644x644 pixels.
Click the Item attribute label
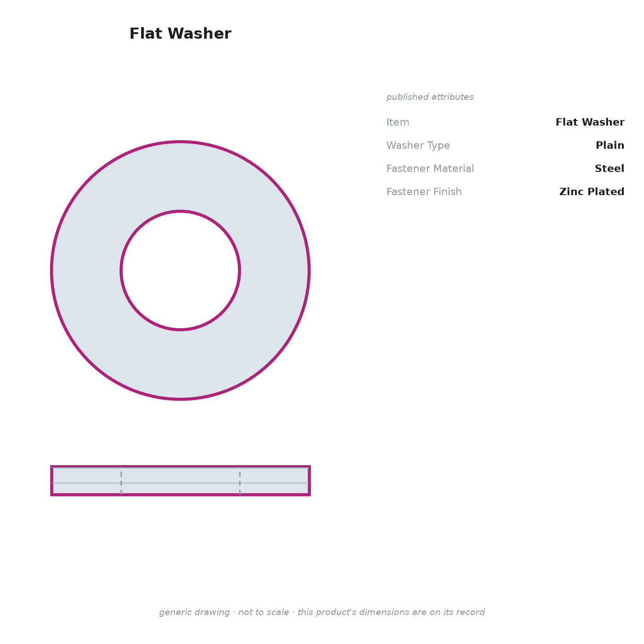(x=397, y=122)
